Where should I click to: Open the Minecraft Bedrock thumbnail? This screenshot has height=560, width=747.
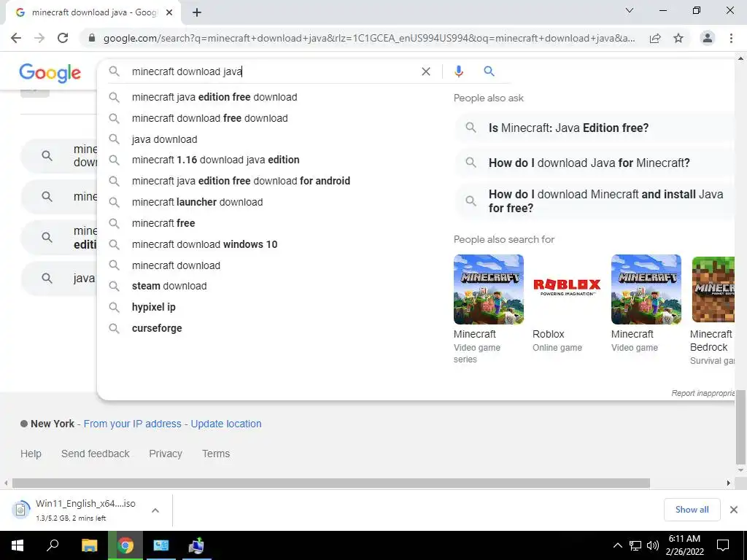[713, 289]
